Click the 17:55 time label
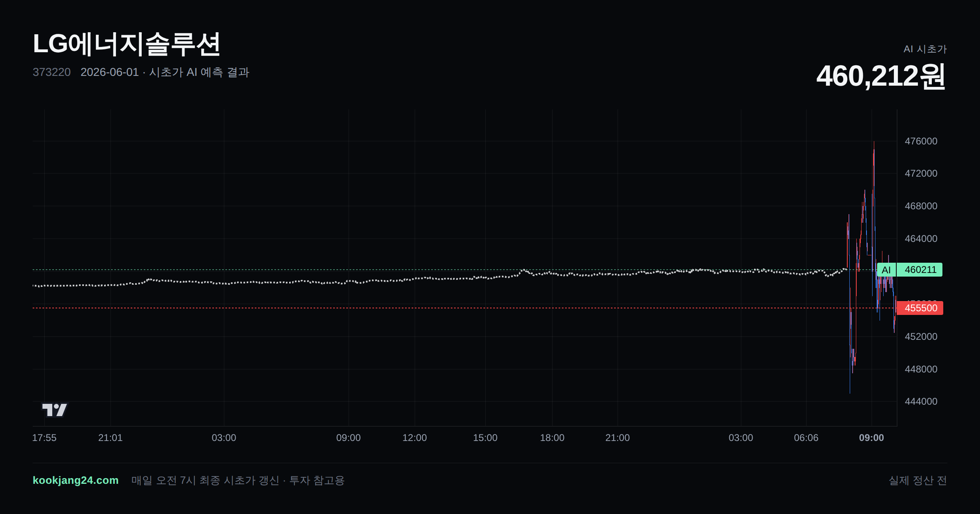 [45, 438]
